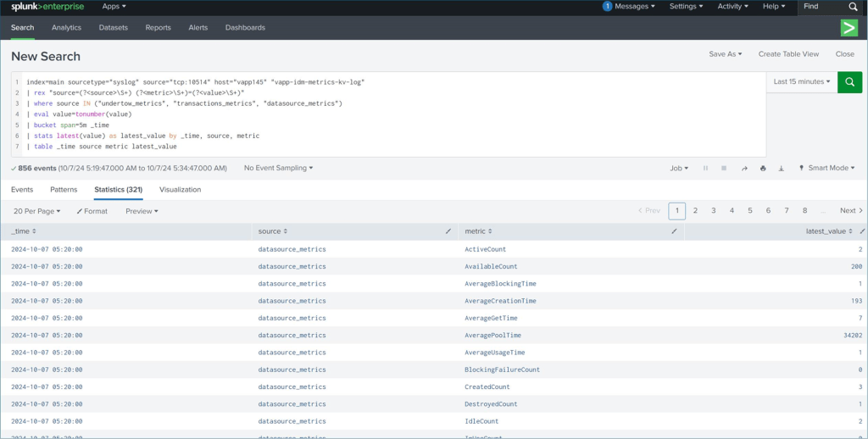Switch to the Visualization tab

pos(180,190)
